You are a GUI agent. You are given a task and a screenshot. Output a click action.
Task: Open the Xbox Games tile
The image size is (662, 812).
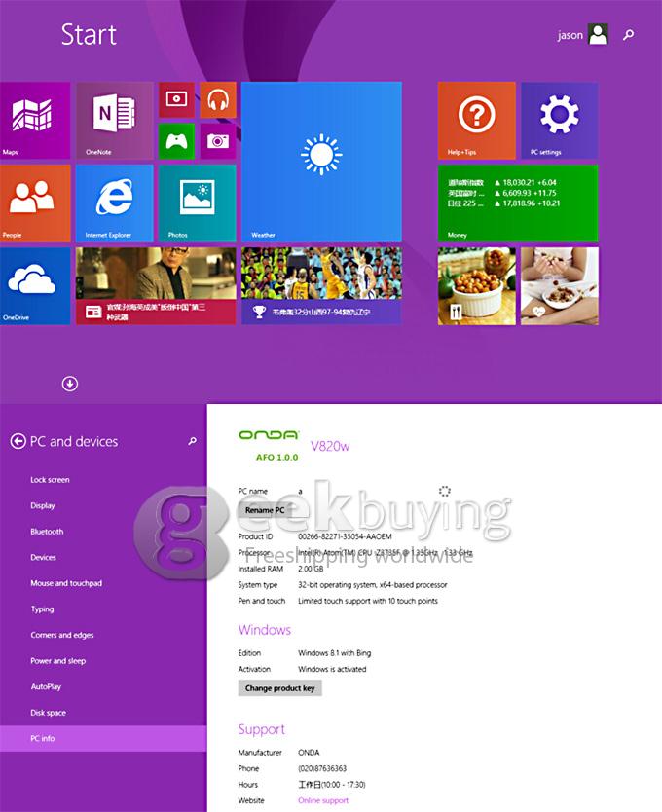pyautogui.click(x=176, y=141)
